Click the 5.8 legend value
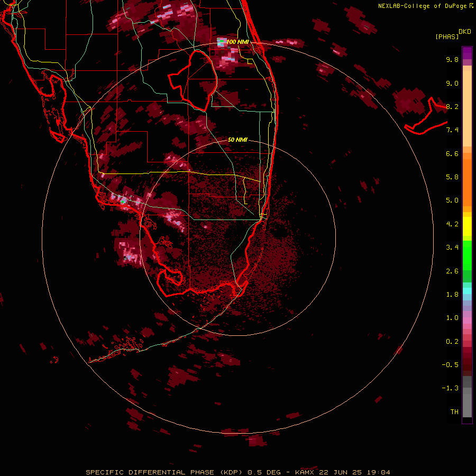This screenshot has width=476, height=476. [x=452, y=177]
